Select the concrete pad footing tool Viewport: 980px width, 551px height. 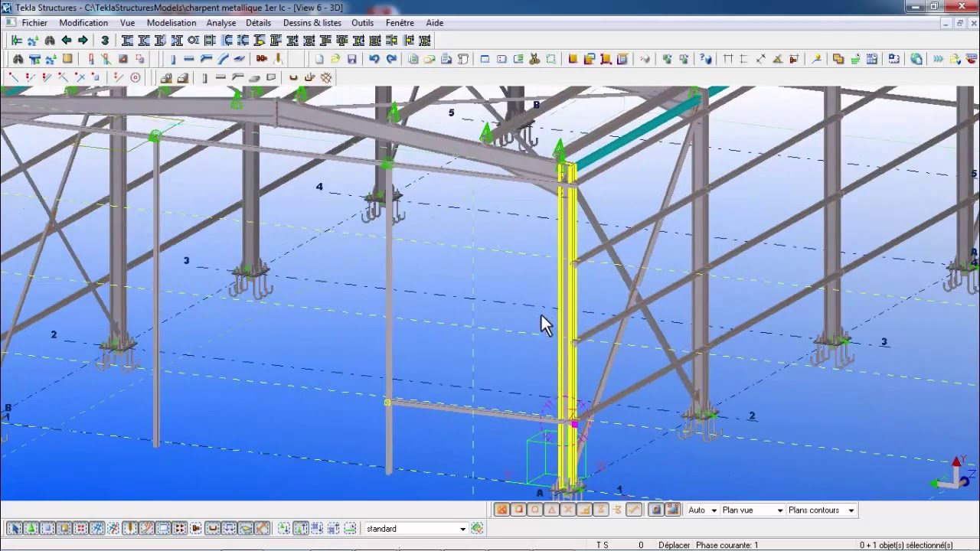click(x=165, y=77)
